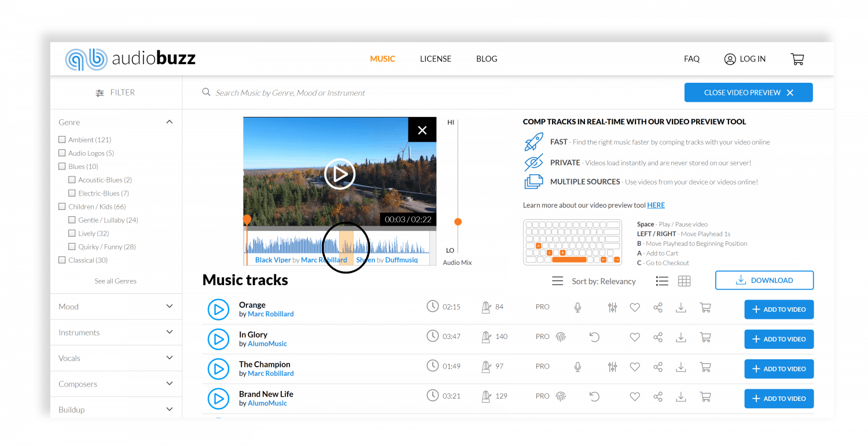The height and width of the screenshot is (446, 868).
Task: Open the stems/mixer icon for 'Orange'
Action: pos(612,307)
